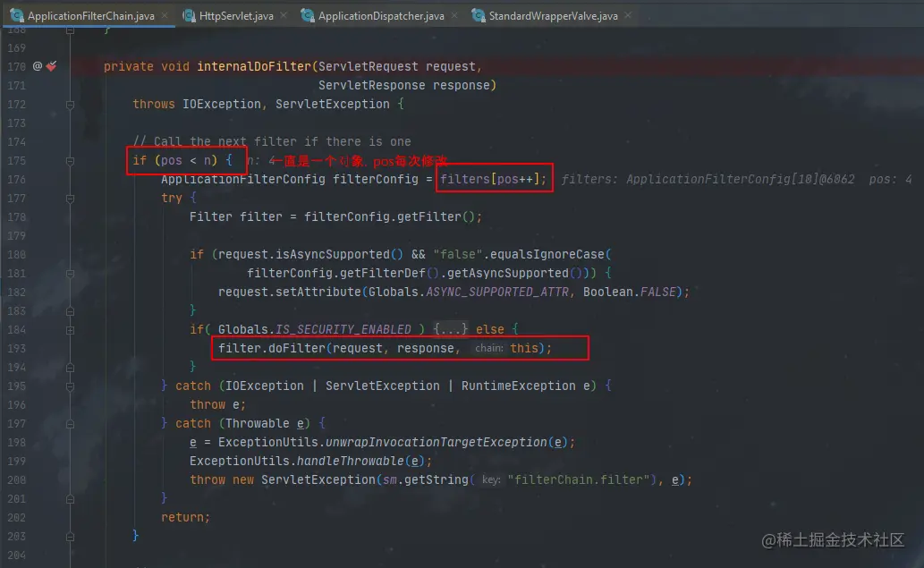The height and width of the screenshot is (568, 924).
Task: Toggle the breakpoint on line 170
Action: [52, 66]
